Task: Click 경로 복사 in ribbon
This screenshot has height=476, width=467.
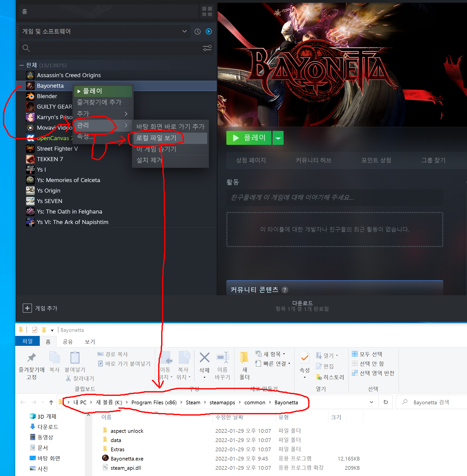Action: click(112, 354)
